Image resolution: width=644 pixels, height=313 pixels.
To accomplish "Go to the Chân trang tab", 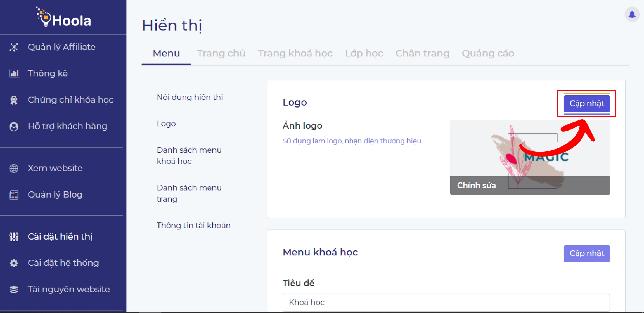I will [422, 53].
